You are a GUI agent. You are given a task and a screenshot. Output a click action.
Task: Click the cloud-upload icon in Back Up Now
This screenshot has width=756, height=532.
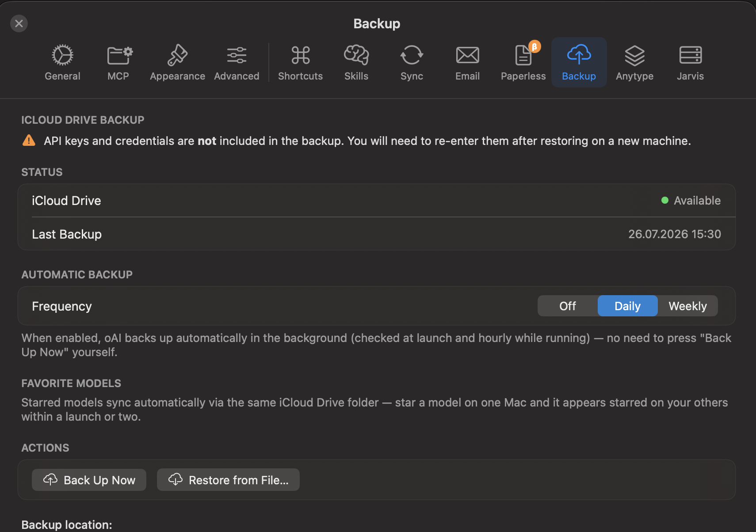point(50,479)
